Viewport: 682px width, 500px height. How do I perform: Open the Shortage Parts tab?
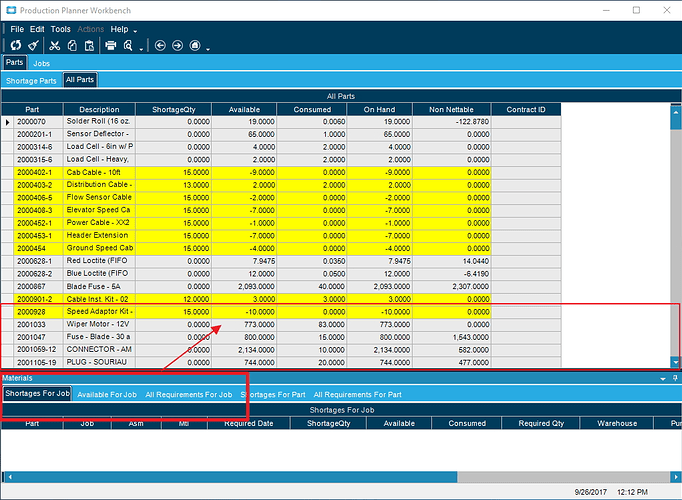coord(31,81)
